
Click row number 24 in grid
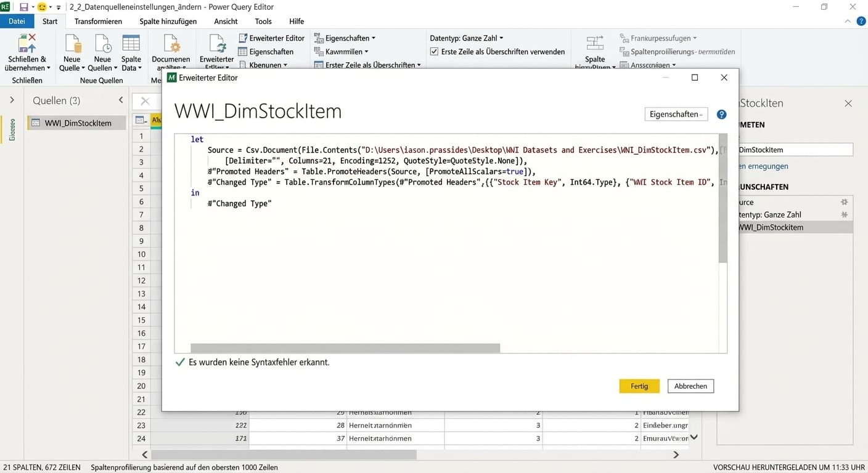(x=141, y=439)
